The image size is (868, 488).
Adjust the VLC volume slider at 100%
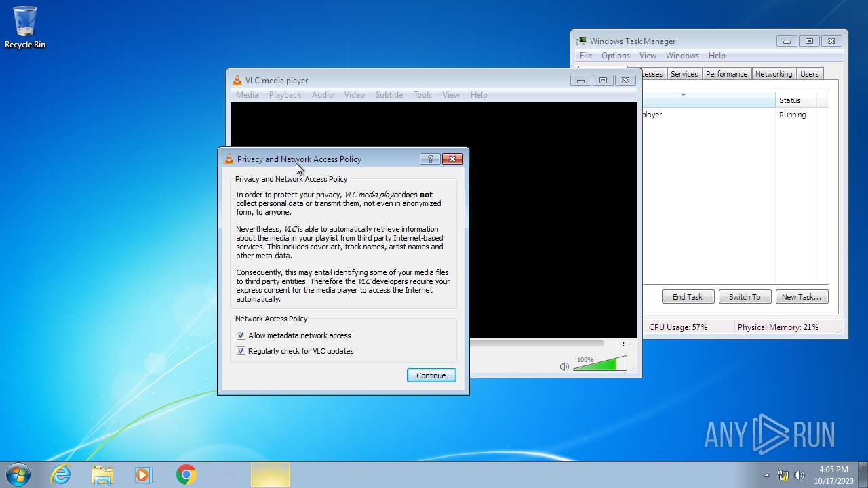click(x=599, y=364)
